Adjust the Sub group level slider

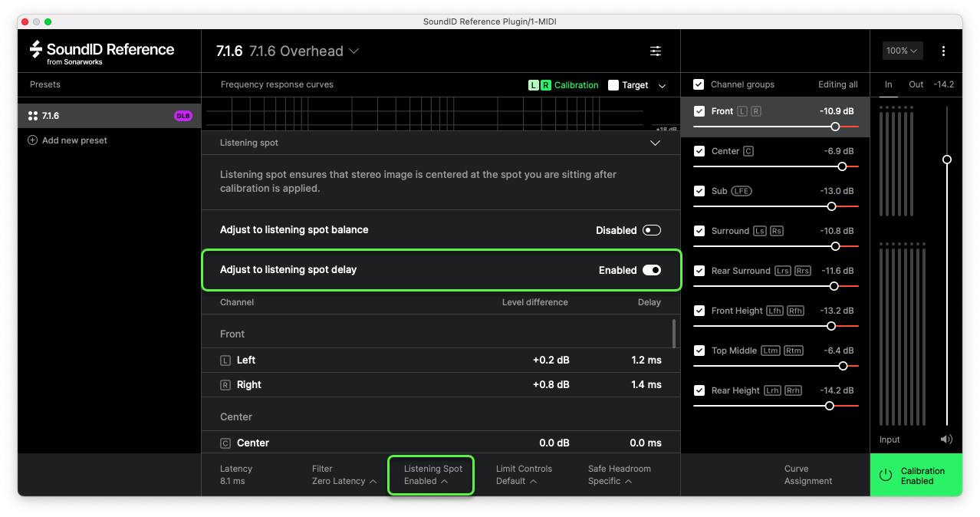[831, 206]
